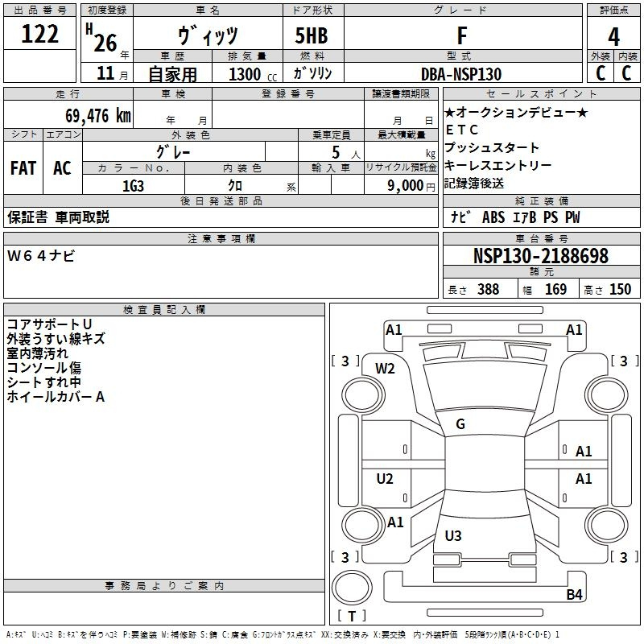Viewport: 644px width, 644px height.
Task: Click the U2 dent mark on diagram
Action: tap(386, 479)
